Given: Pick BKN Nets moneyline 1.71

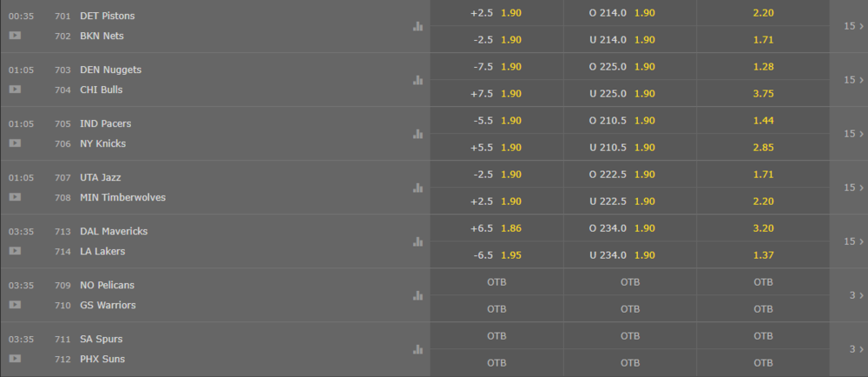Looking at the screenshot, I should pyautogui.click(x=763, y=39).
